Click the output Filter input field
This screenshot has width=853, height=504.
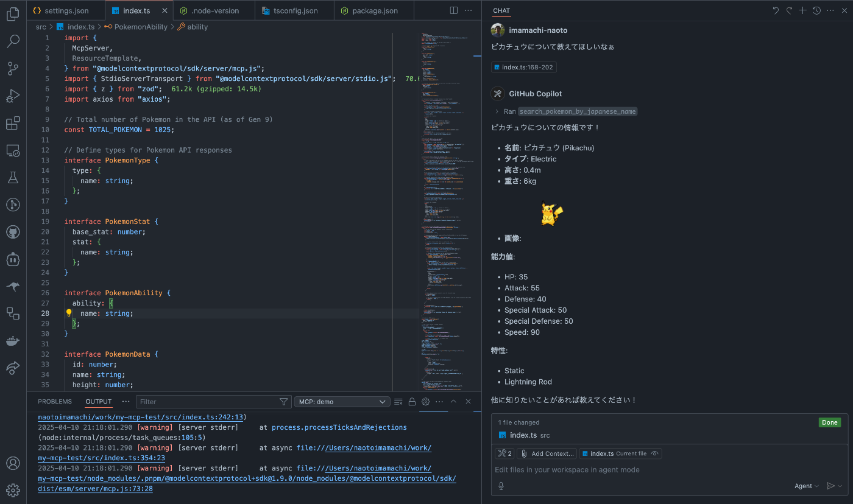207,402
